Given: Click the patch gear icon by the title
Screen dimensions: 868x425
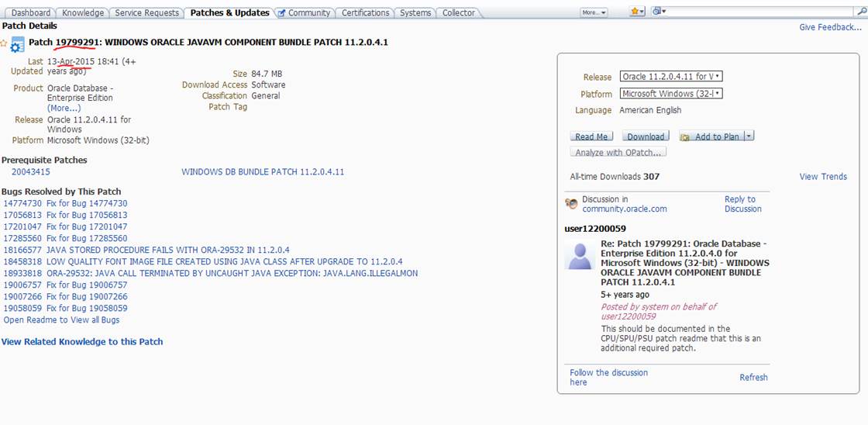Looking at the screenshot, I should pyautogui.click(x=19, y=44).
